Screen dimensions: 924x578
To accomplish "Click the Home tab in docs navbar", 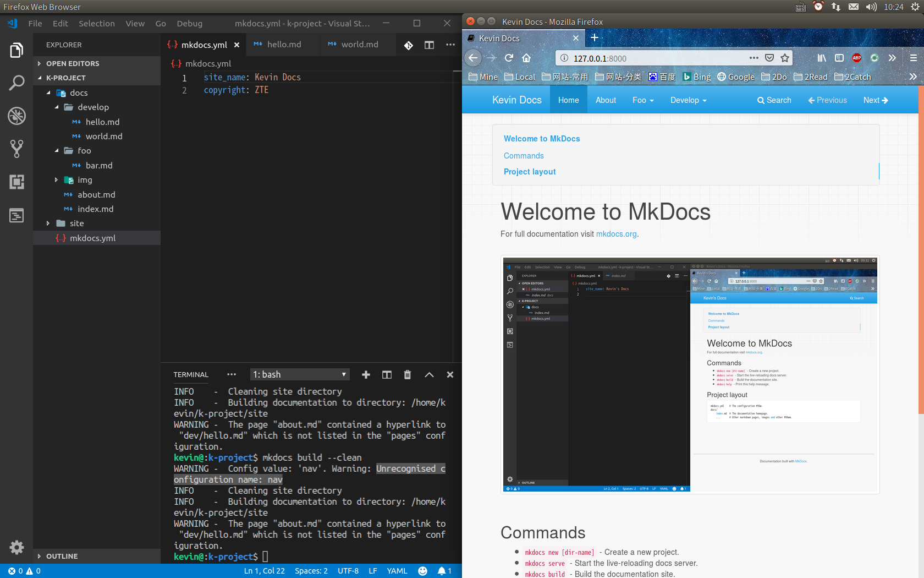I will pyautogui.click(x=569, y=100).
